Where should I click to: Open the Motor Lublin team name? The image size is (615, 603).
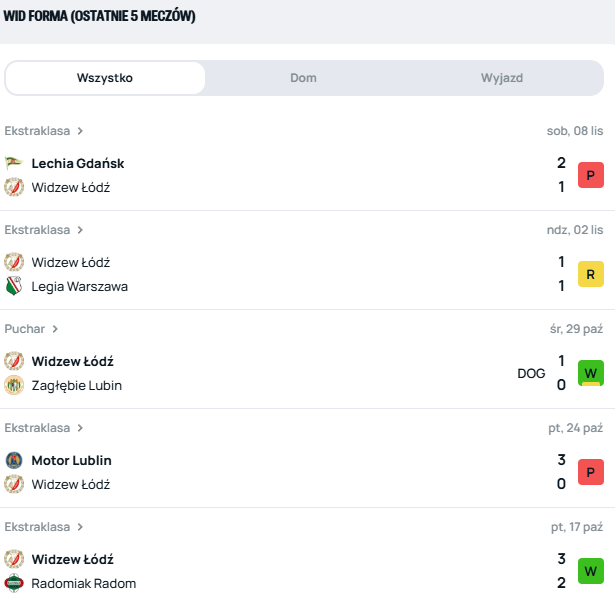coord(71,461)
